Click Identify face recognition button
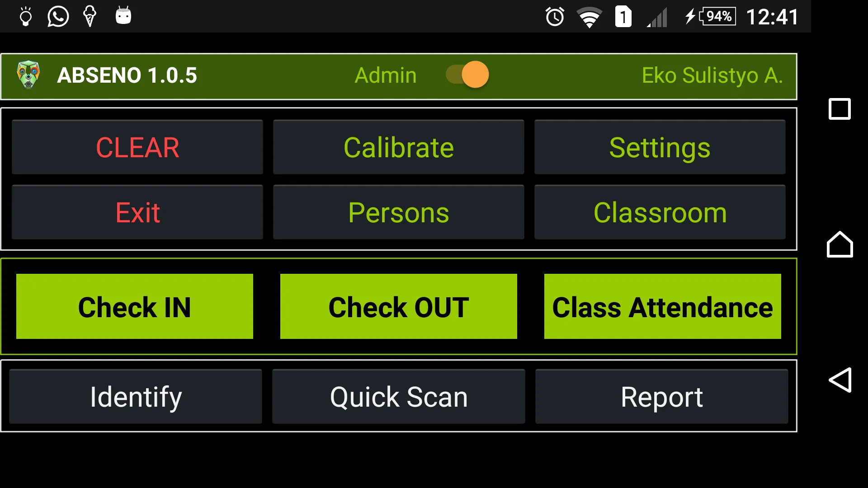Screen dimensions: 868x488 click(136, 396)
